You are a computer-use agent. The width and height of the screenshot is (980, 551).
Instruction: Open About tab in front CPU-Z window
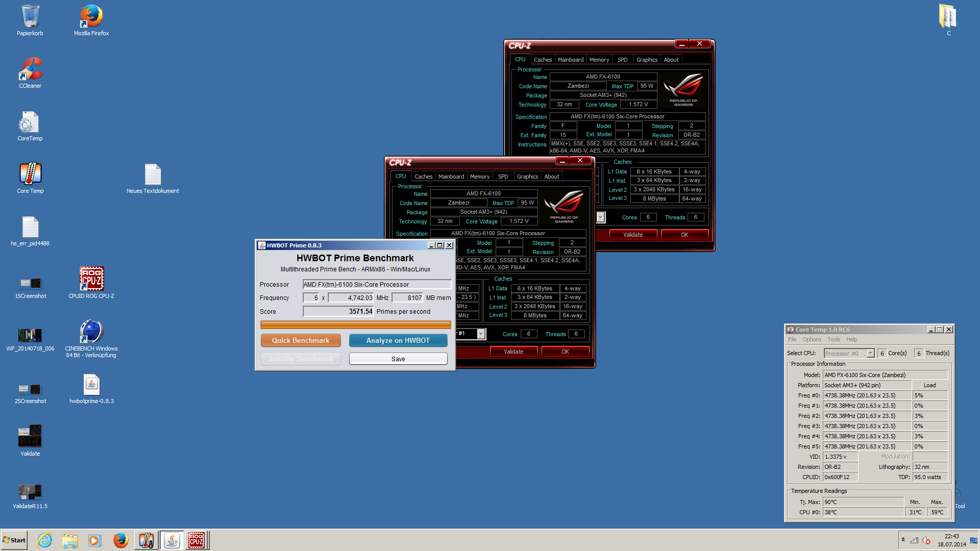(x=552, y=177)
